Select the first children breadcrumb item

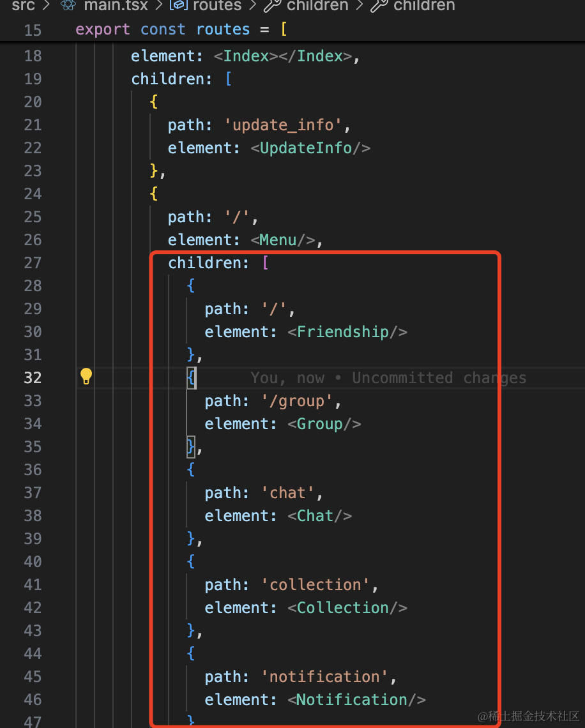coord(317,6)
